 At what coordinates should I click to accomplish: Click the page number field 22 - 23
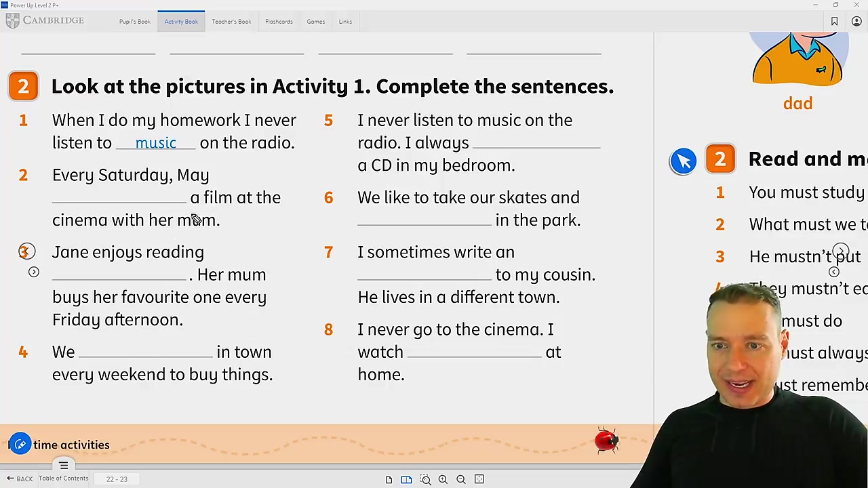(117, 479)
